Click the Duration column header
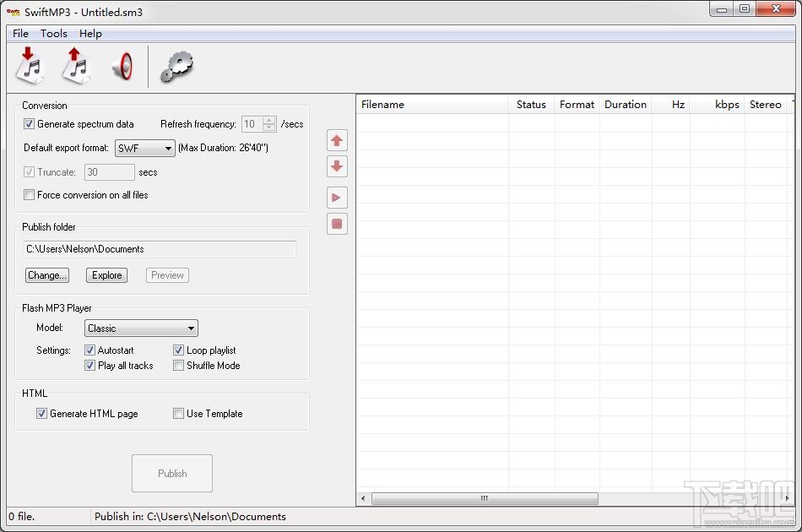Image resolution: width=802 pixels, height=532 pixels. pos(626,105)
